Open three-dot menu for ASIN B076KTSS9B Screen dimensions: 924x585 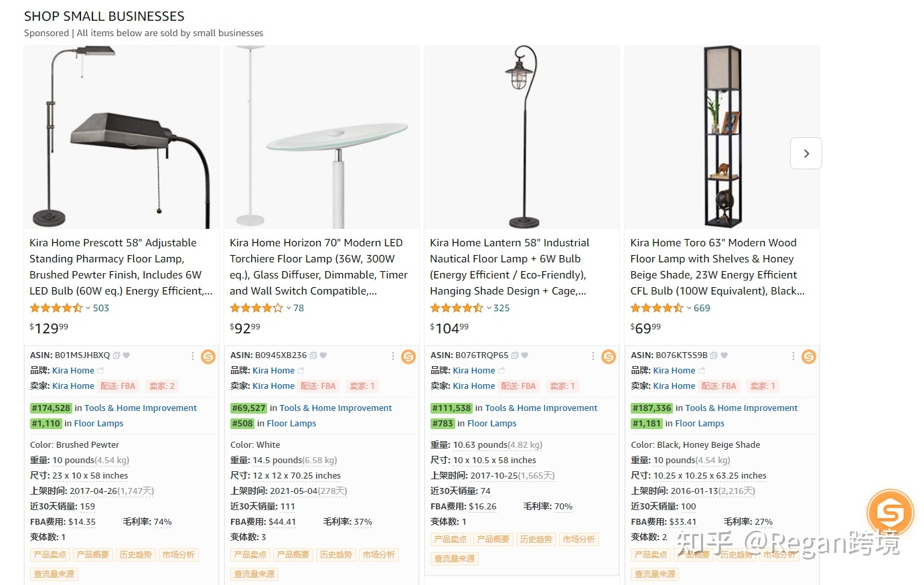point(793,356)
